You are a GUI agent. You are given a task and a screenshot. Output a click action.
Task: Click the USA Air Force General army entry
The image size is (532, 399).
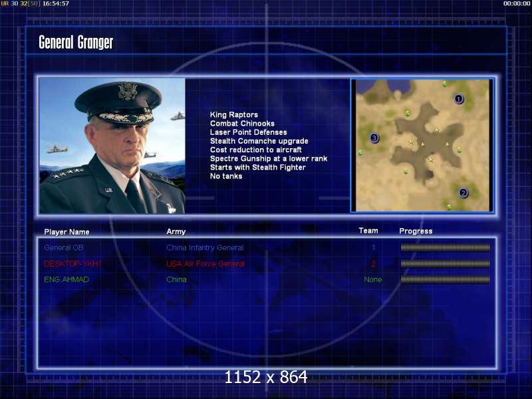tap(205, 263)
